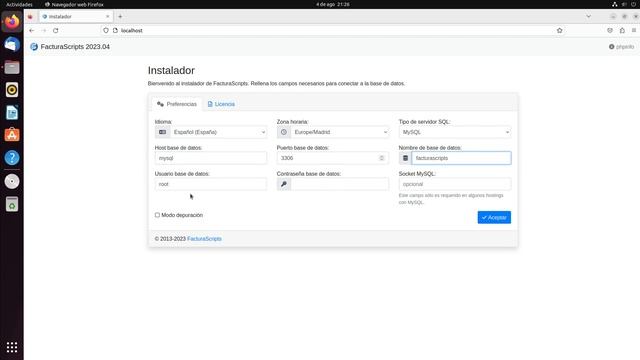Image resolution: width=640 pixels, height=360 pixels.
Task: Open the phpinfo link
Action: 622,47
